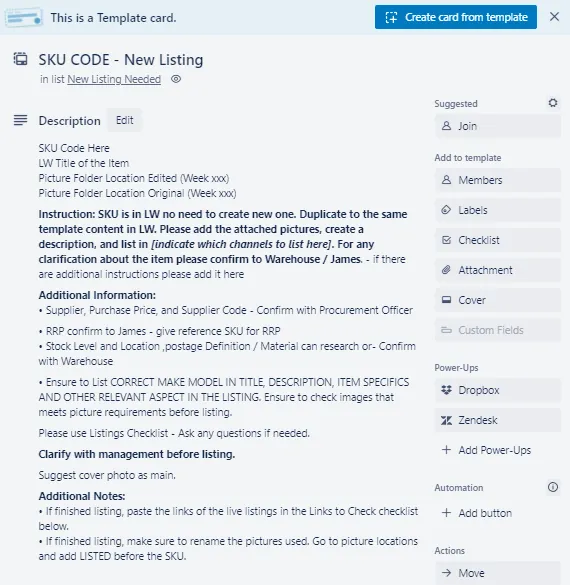Add an Attachment to template

(x=498, y=270)
